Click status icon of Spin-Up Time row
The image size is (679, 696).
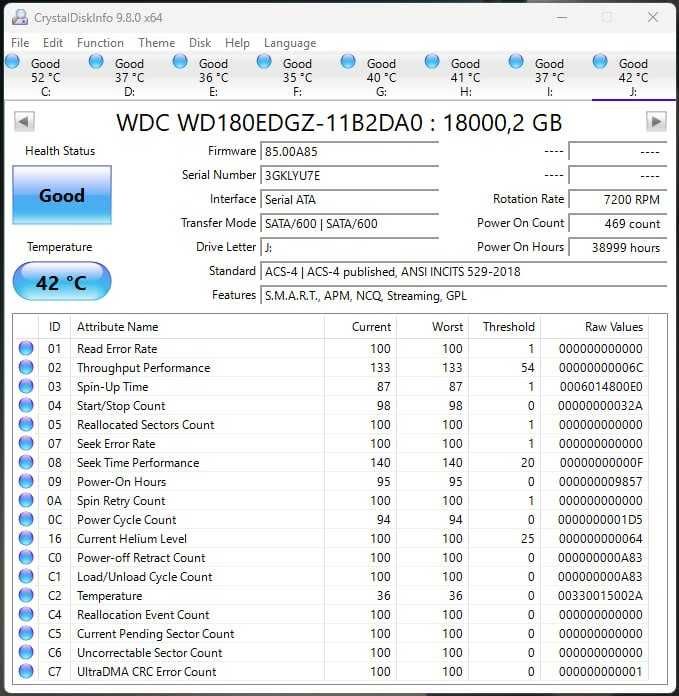coord(26,387)
